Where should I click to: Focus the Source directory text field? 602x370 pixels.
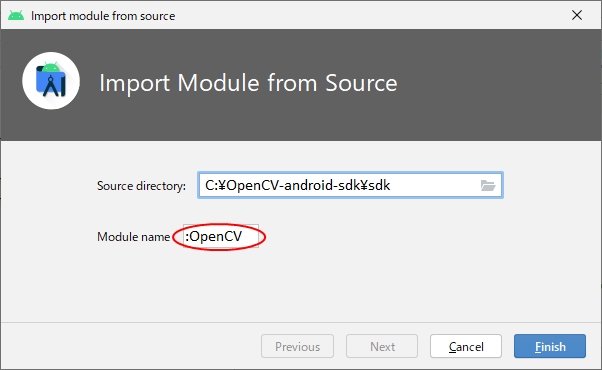340,185
